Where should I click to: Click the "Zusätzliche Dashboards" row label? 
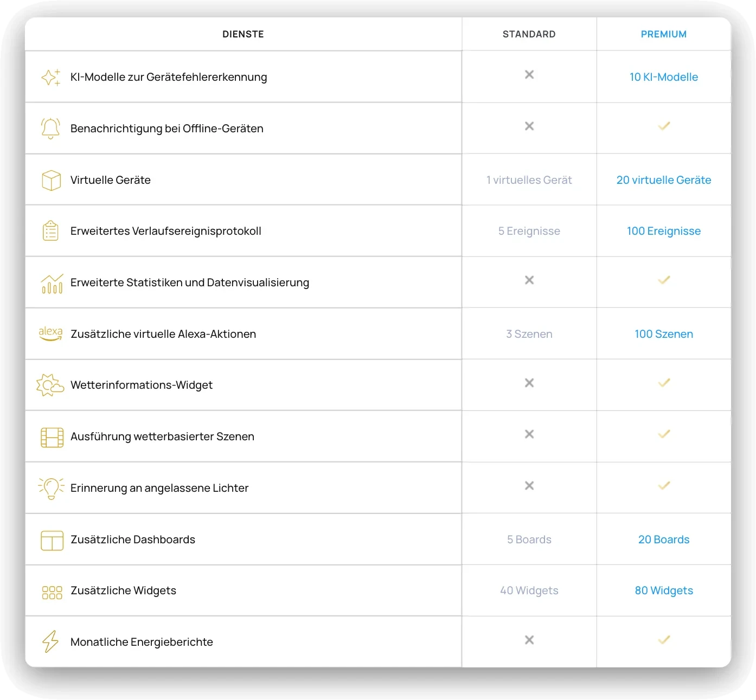click(133, 540)
